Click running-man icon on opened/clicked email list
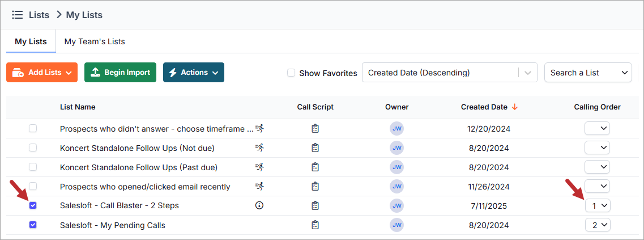The image size is (644, 240). [x=259, y=187]
